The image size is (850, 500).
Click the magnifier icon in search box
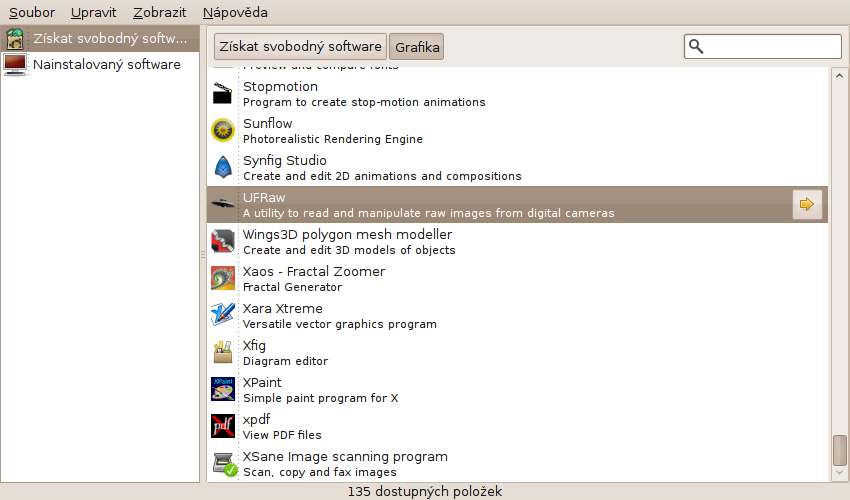[x=696, y=47]
